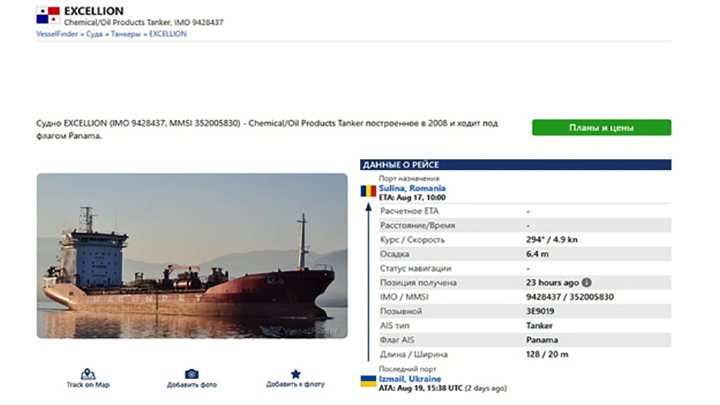
Task: Click the Порт назначения label
Action: click(x=409, y=178)
